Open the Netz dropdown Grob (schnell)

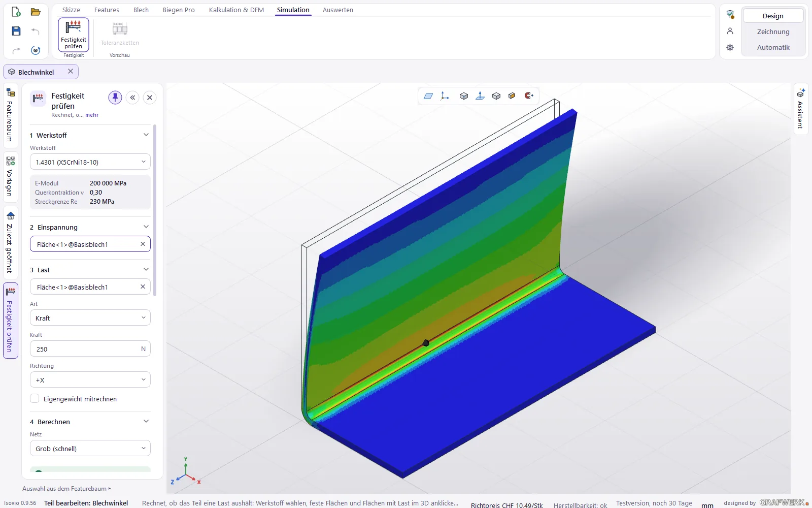(x=90, y=449)
